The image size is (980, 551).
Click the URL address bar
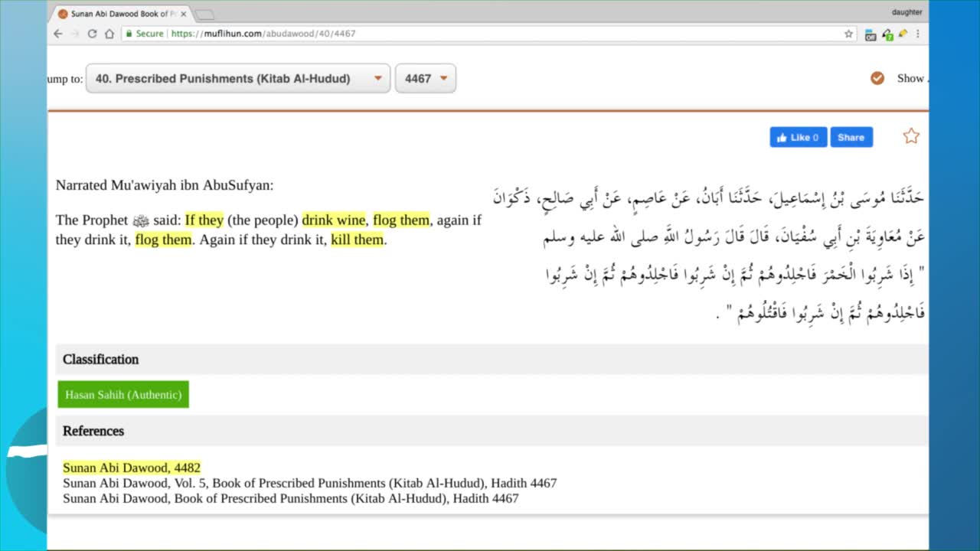pos(490,34)
